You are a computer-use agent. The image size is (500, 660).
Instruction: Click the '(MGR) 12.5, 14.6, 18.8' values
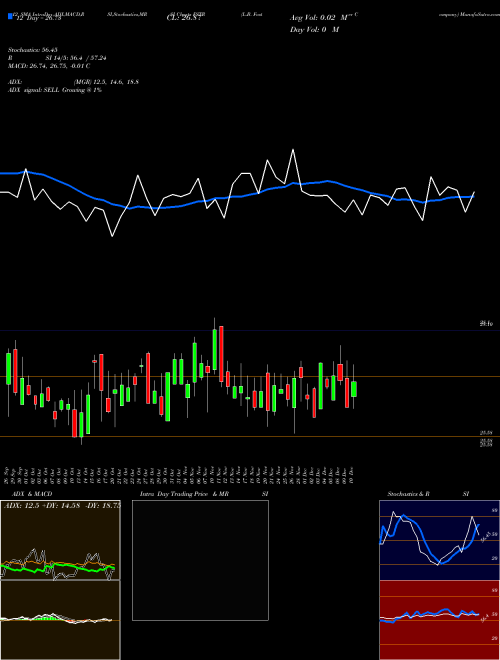click(x=106, y=82)
